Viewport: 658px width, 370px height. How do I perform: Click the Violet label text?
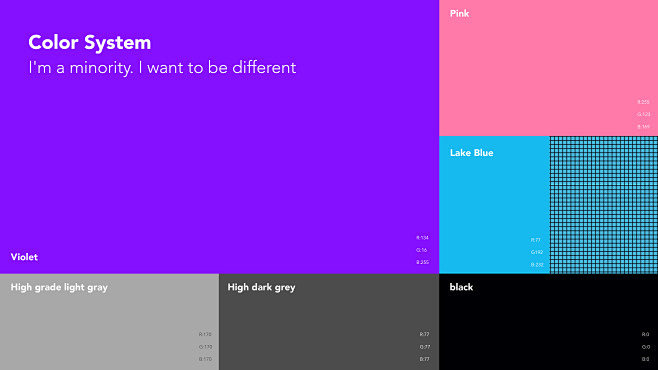(24, 257)
